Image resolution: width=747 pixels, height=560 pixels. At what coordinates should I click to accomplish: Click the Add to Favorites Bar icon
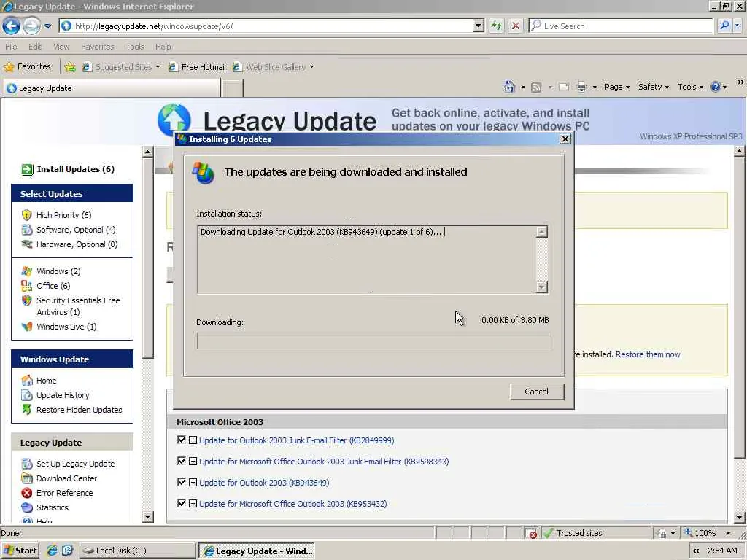point(70,67)
